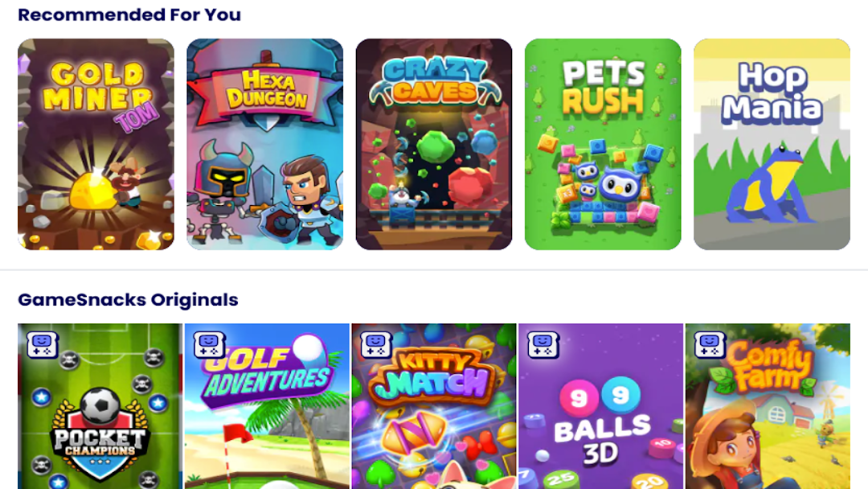The height and width of the screenshot is (489, 868).
Task: Click the soccer ball on Pocket Champions
Action: pos(100,405)
